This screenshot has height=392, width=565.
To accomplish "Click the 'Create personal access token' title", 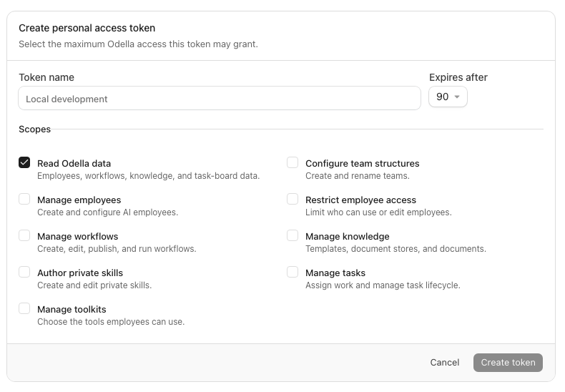I will (87, 28).
